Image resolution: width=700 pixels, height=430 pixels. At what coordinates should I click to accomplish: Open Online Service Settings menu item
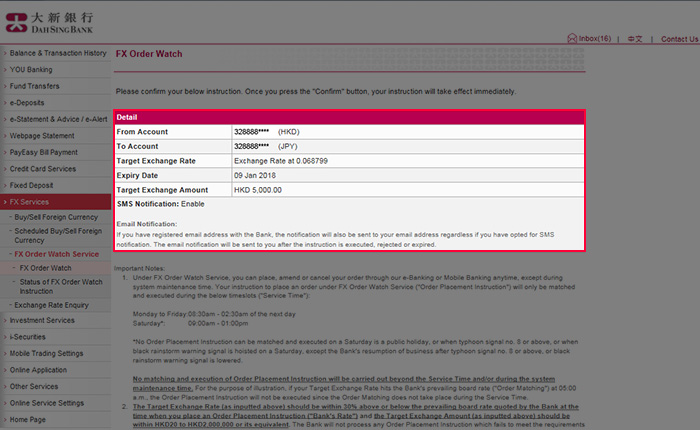coord(47,403)
